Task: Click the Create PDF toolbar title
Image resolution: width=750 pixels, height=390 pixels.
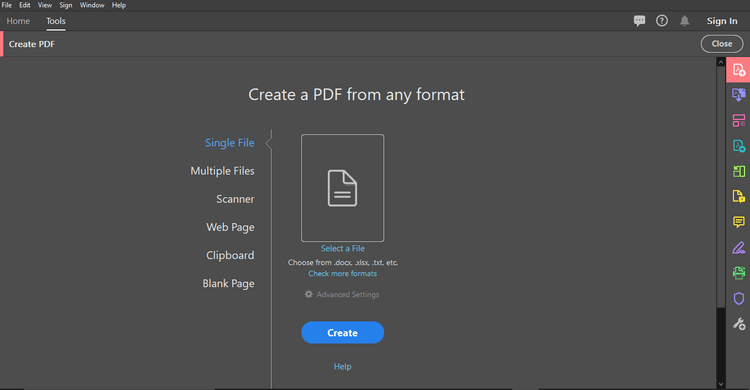Action: [x=32, y=44]
